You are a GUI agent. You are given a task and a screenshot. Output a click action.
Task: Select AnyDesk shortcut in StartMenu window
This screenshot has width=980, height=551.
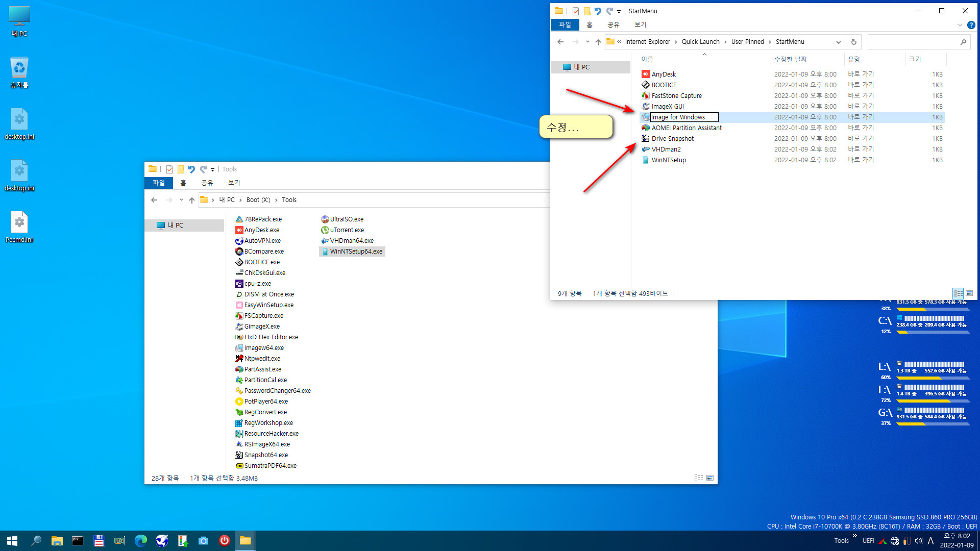pyautogui.click(x=664, y=74)
